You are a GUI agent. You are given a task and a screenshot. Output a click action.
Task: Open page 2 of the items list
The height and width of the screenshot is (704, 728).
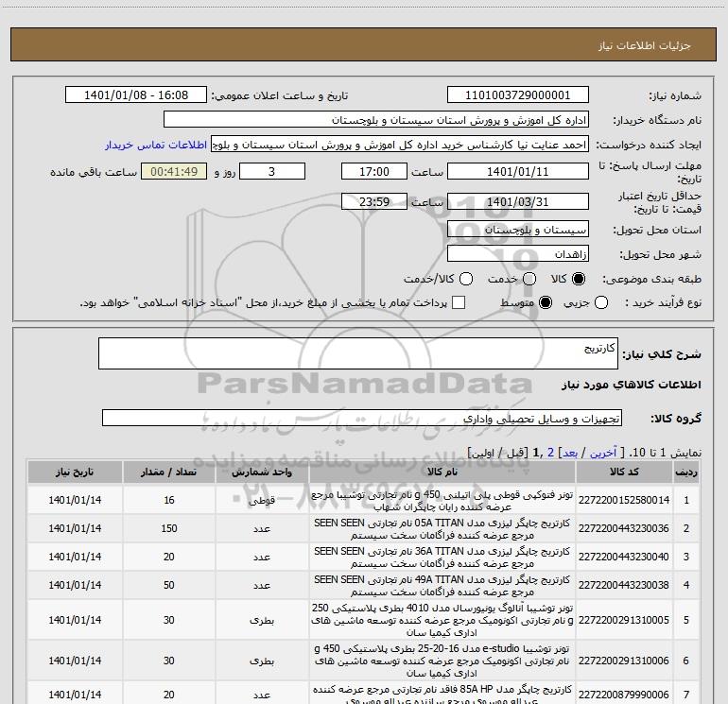[550, 453]
